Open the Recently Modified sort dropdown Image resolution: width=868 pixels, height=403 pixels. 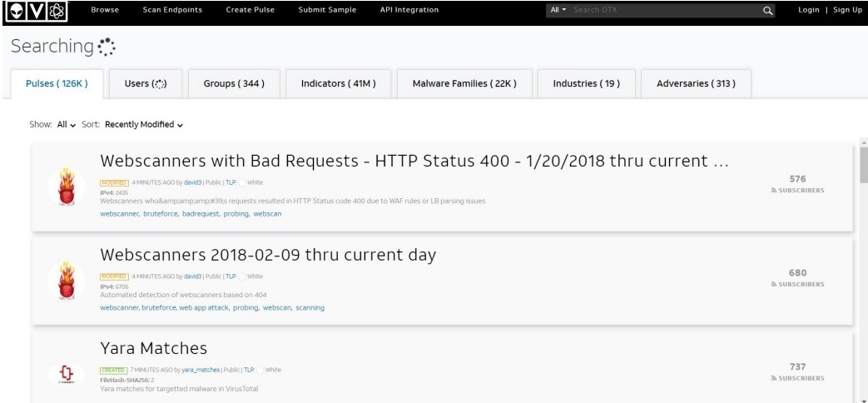click(143, 125)
